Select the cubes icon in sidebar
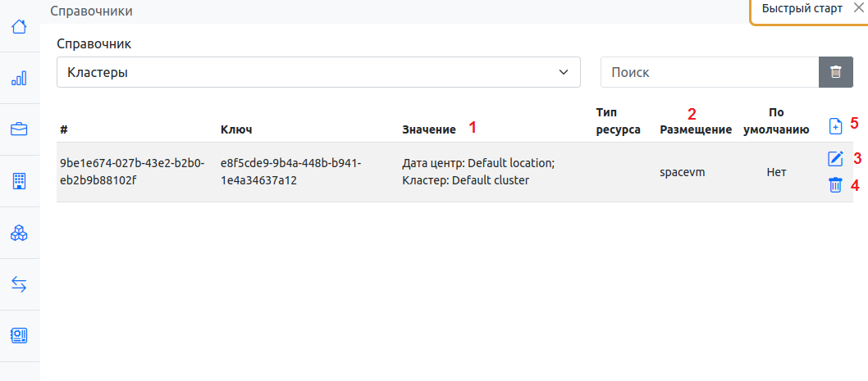The width and height of the screenshot is (868, 381). pos(19,234)
